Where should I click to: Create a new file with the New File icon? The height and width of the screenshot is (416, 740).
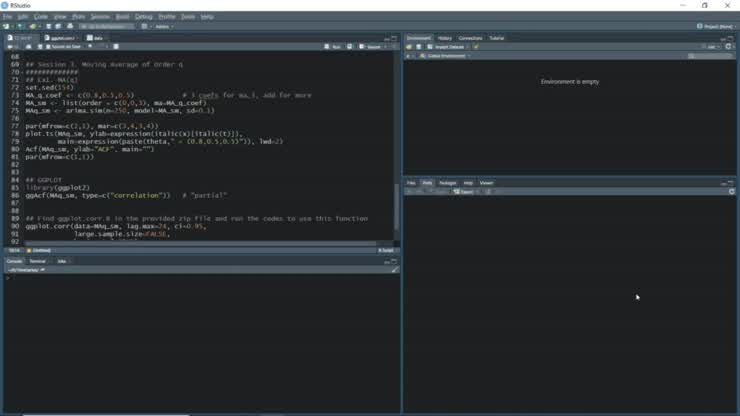point(6,26)
